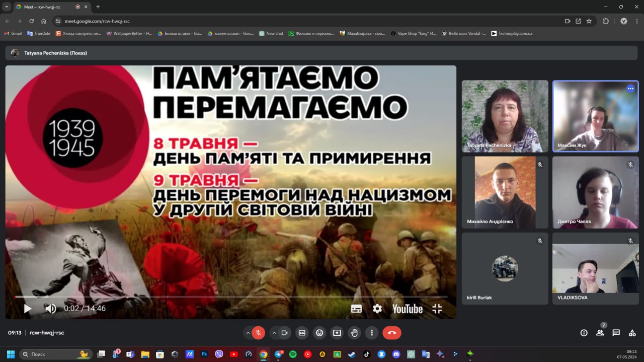Turn on captions in the Meet toolbar
This screenshot has width=644, height=362.
[302, 333]
